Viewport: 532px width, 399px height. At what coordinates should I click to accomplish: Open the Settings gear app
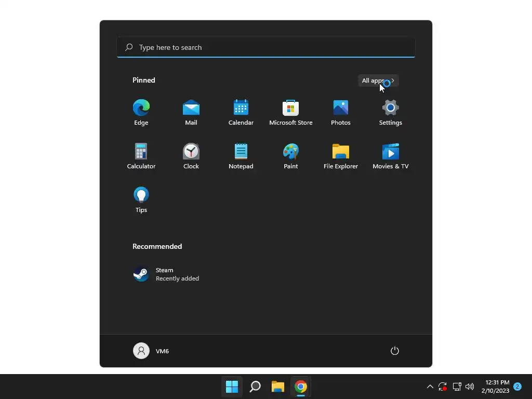pyautogui.click(x=391, y=113)
